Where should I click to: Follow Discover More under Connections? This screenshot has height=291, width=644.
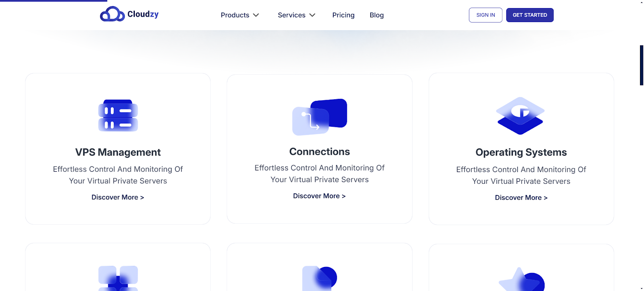pos(319,196)
